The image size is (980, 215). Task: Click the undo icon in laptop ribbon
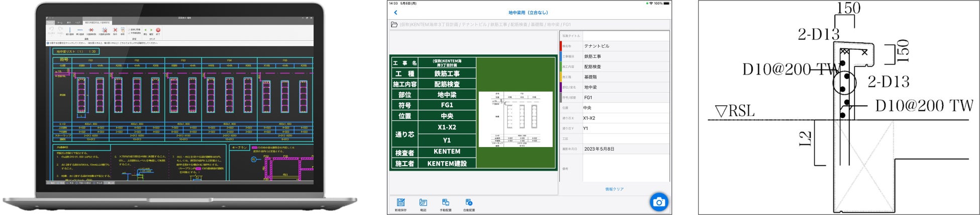pos(51,29)
